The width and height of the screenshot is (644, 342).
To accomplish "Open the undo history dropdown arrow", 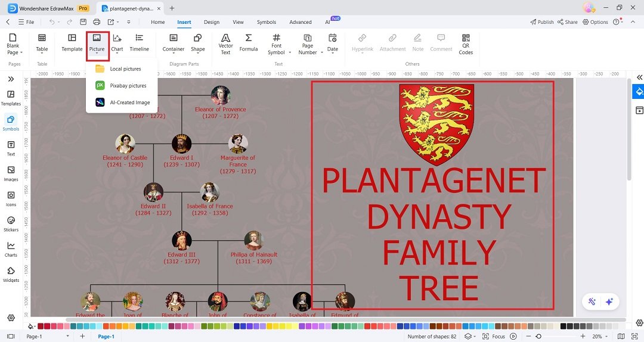I will [58, 22].
